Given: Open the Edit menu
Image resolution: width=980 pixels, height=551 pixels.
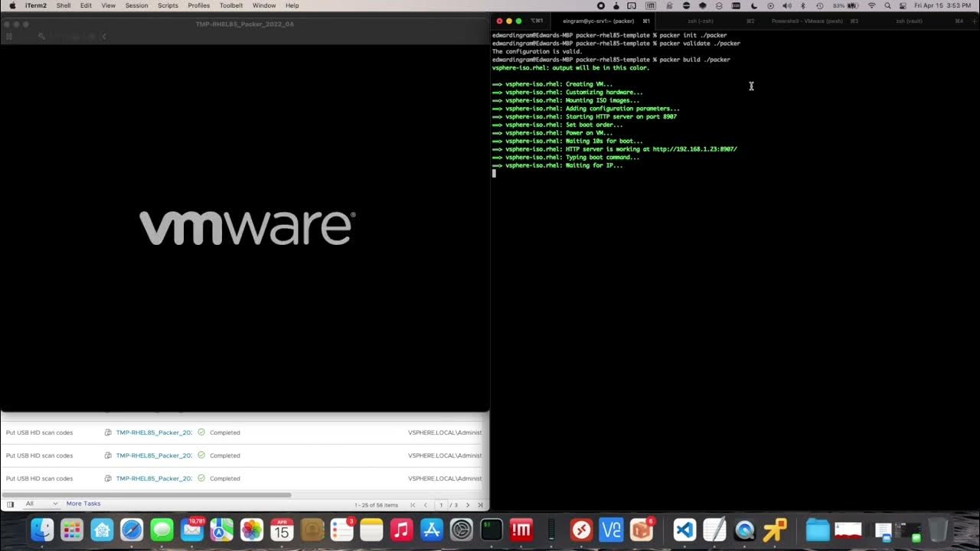Looking at the screenshot, I should point(86,5).
